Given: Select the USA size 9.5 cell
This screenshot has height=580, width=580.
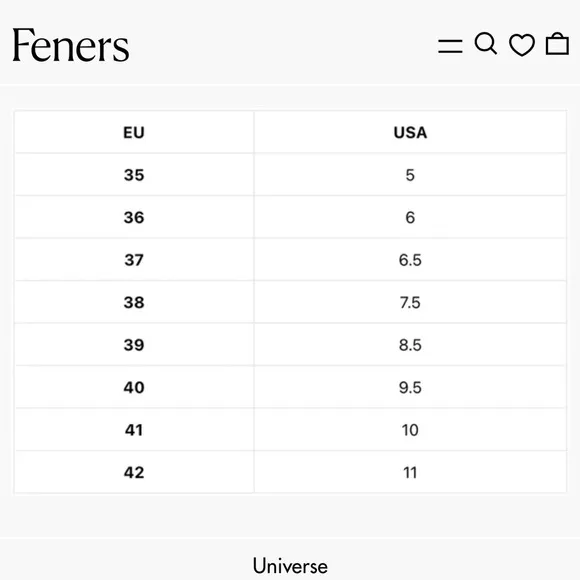Looking at the screenshot, I should 410,387.
